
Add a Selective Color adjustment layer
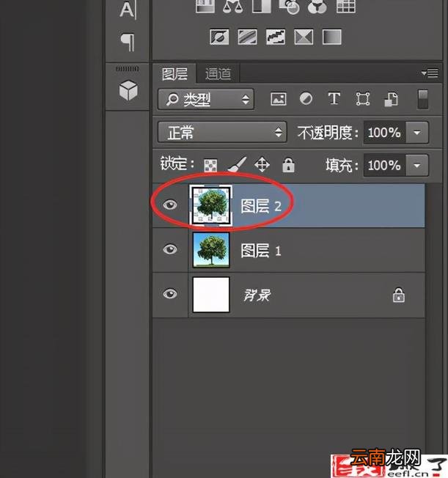[x=304, y=37]
